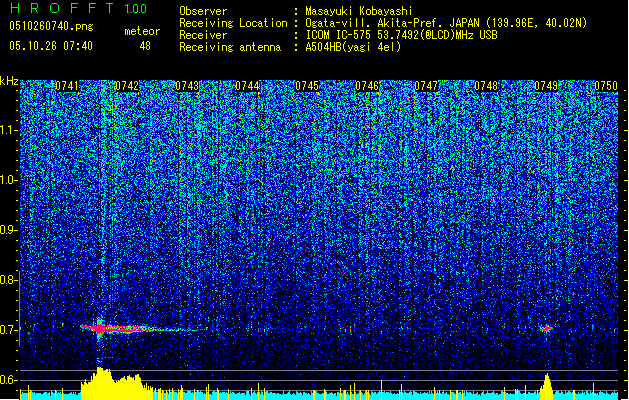Click the 1.1 kHz axis tick label
The image size is (629, 400).
click(8, 130)
